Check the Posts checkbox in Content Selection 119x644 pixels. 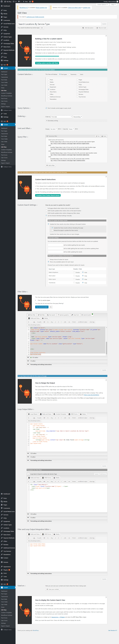[48, 79]
